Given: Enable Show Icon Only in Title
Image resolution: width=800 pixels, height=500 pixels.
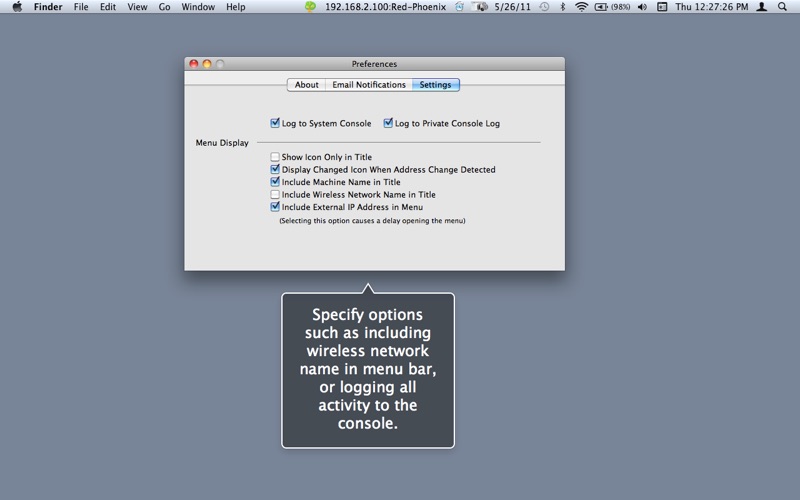Looking at the screenshot, I should tap(275, 157).
